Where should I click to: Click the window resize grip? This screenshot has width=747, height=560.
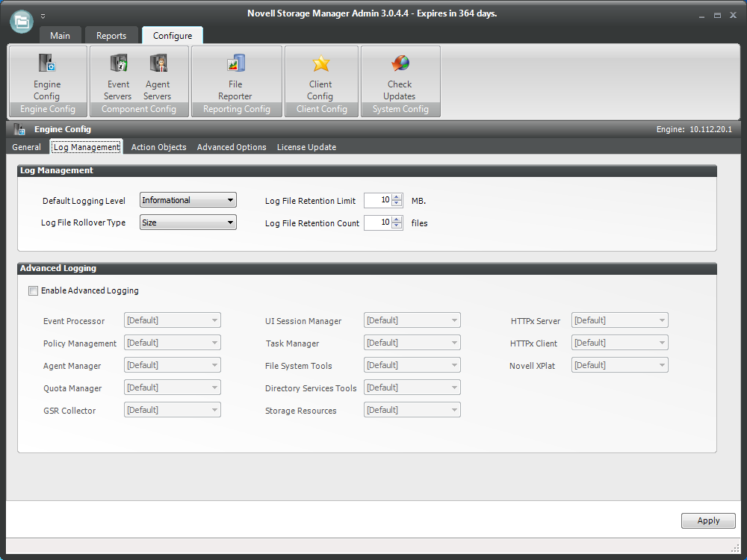[x=735, y=547]
